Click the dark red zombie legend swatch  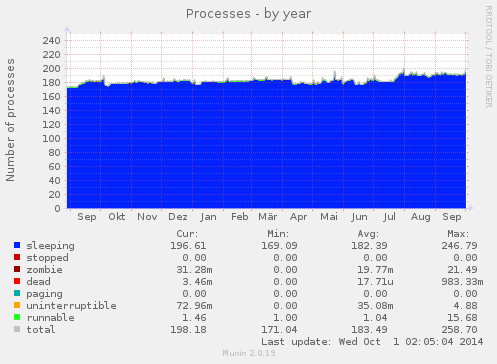click(17, 269)
